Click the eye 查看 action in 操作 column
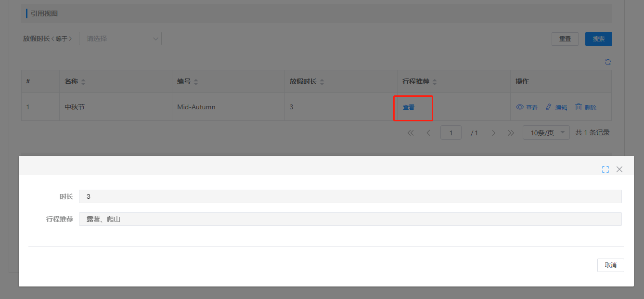The height and width of the screenshot is (299, 644). [x=527, y=107]
